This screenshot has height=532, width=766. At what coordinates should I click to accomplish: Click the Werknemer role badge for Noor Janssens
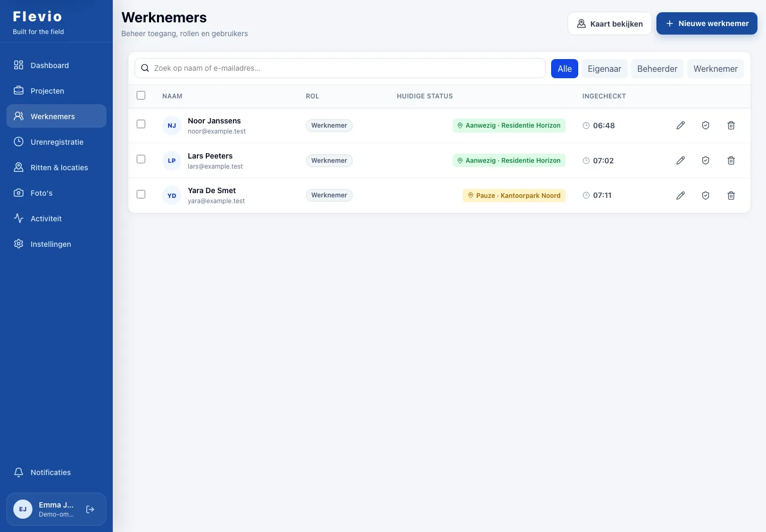click(x=329, y=126)
